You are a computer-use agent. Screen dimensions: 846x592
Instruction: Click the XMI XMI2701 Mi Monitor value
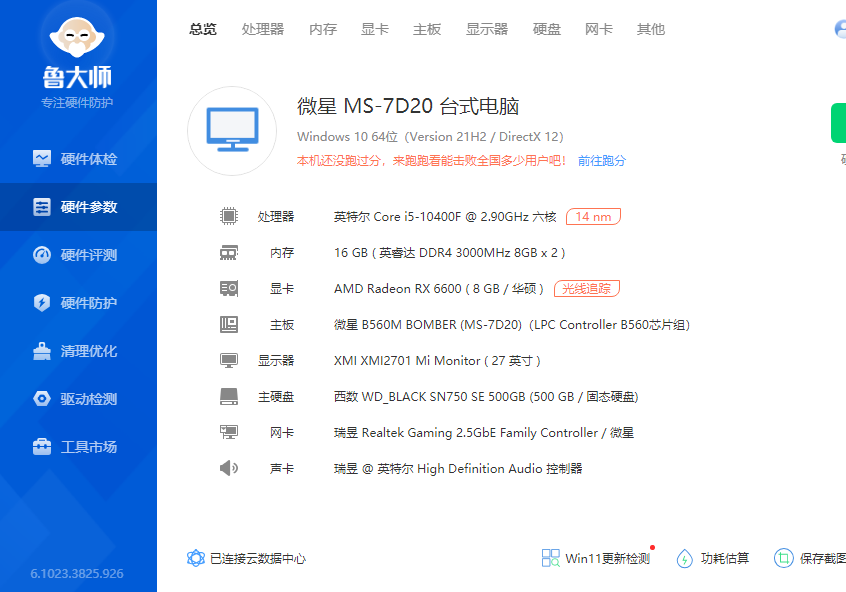click(437, 360)
